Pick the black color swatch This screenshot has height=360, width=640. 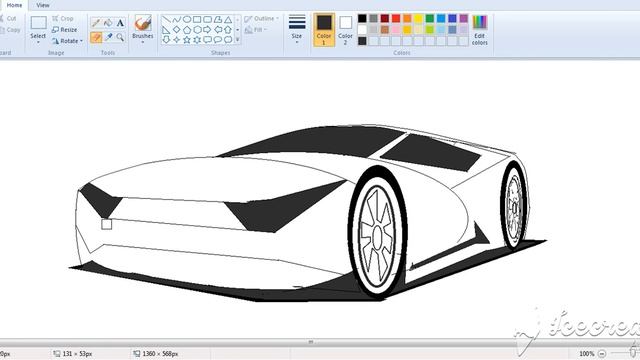coord(362,18)
